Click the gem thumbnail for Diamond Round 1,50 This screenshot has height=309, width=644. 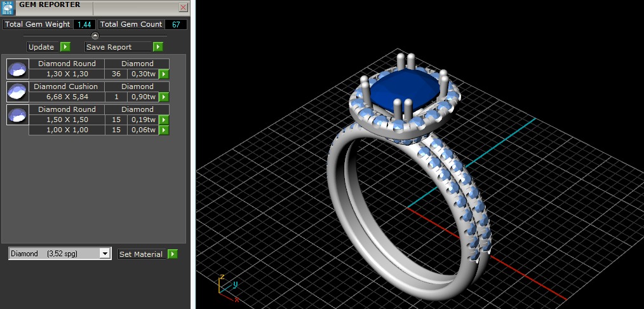pyautogui.click(x=18, y=114)
